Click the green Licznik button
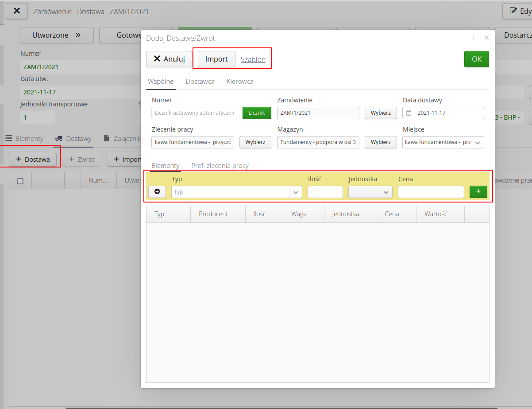 coord(257,113)
